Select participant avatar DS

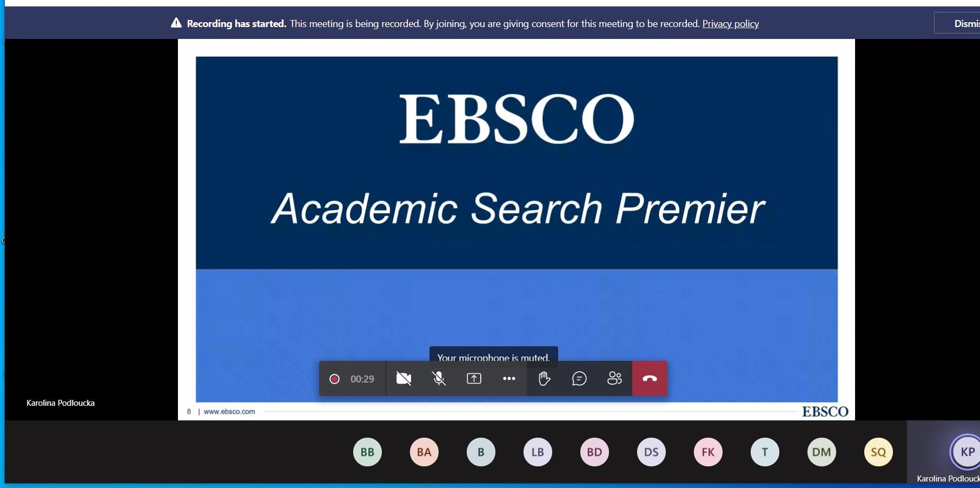coord(651,452)
